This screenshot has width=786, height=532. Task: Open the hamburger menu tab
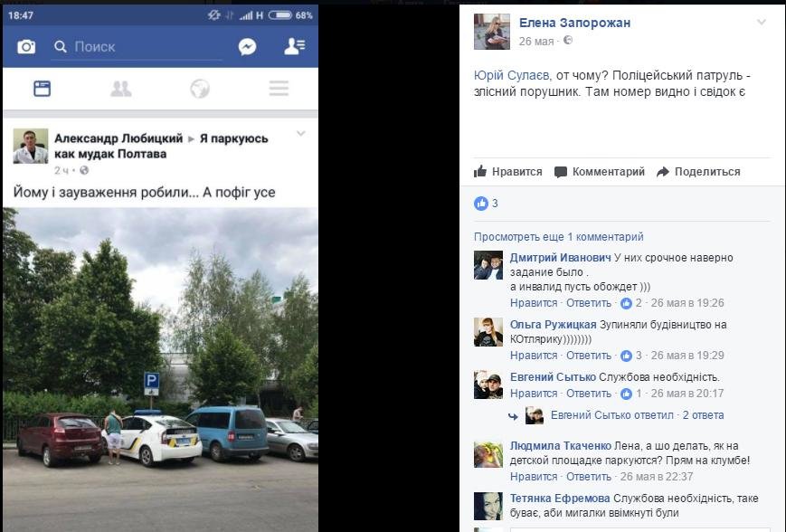point(279,89)
